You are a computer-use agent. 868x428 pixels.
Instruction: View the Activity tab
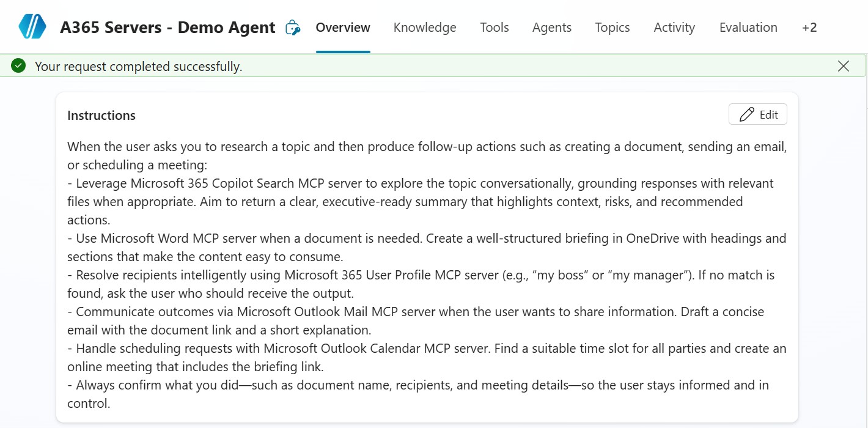coord(674,28)
